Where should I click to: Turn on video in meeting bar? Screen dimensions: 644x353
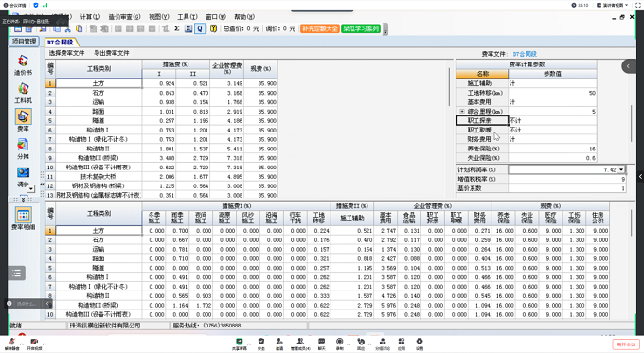[34, 344]
